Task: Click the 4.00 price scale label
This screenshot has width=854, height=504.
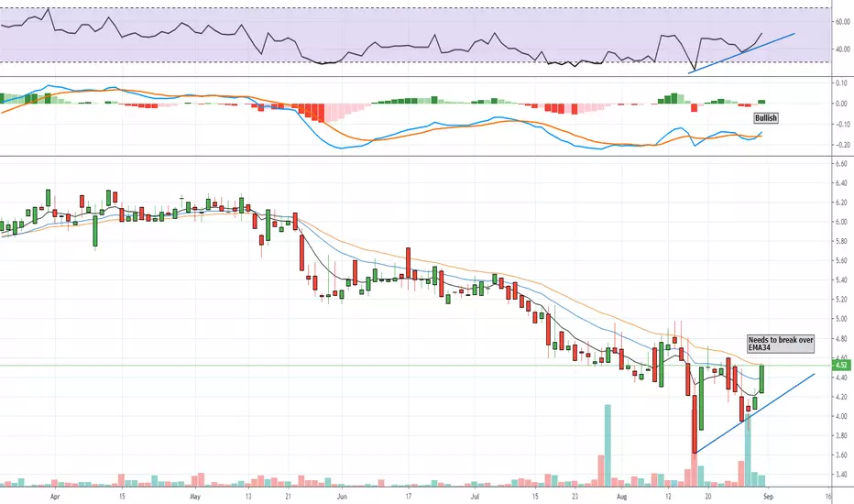Action: [x=841, y=416]
